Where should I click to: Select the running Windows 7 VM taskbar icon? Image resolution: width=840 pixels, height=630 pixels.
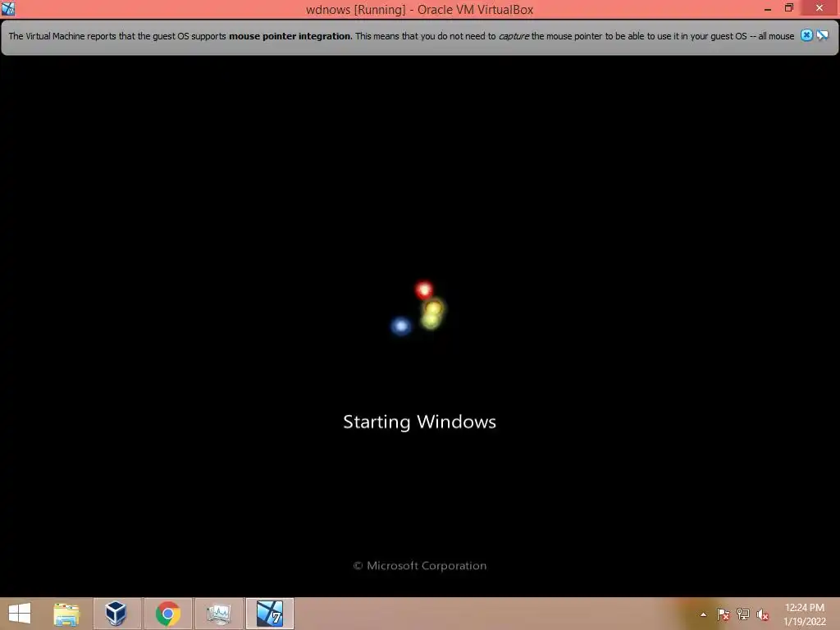click(270, 614)
